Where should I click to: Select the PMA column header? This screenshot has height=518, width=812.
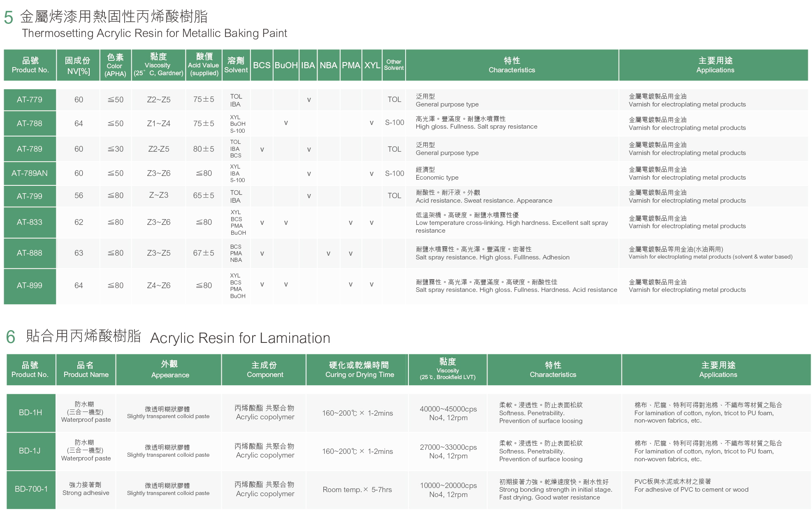pos(351,65)
